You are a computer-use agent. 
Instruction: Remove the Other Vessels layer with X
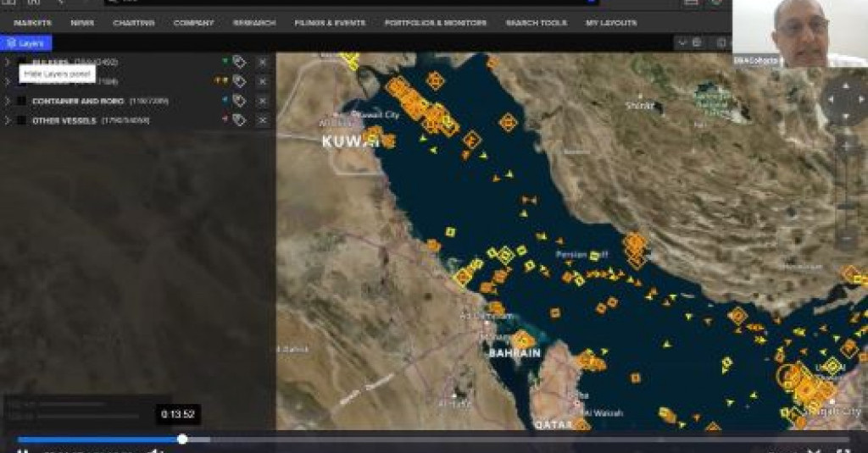coord(262,120)
